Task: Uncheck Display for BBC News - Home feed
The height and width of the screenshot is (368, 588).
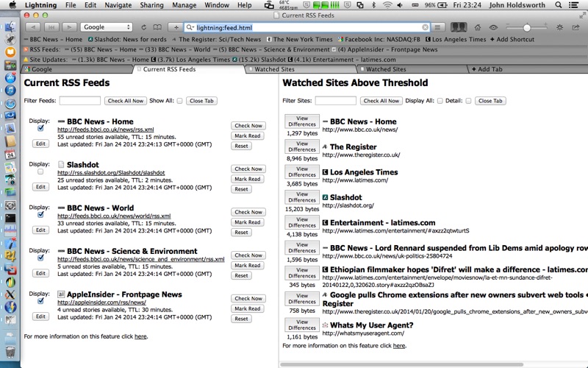Action: pyautogui.click(x=40, y=128)
